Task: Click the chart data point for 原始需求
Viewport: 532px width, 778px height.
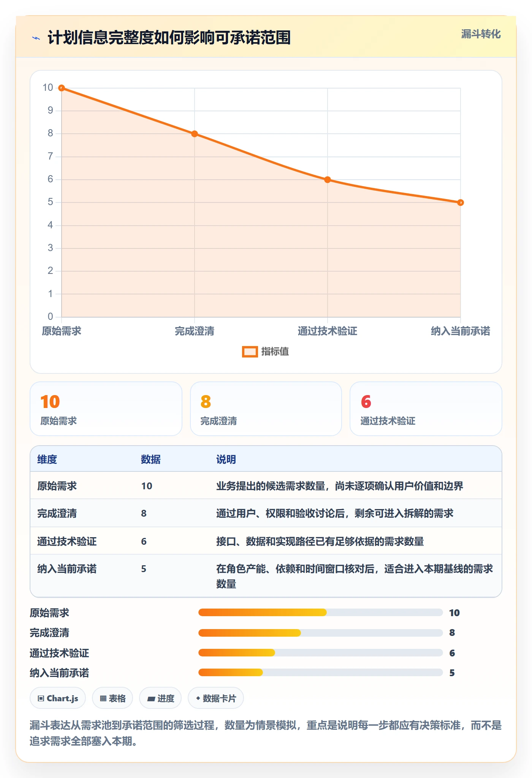Action: (62, 88)
